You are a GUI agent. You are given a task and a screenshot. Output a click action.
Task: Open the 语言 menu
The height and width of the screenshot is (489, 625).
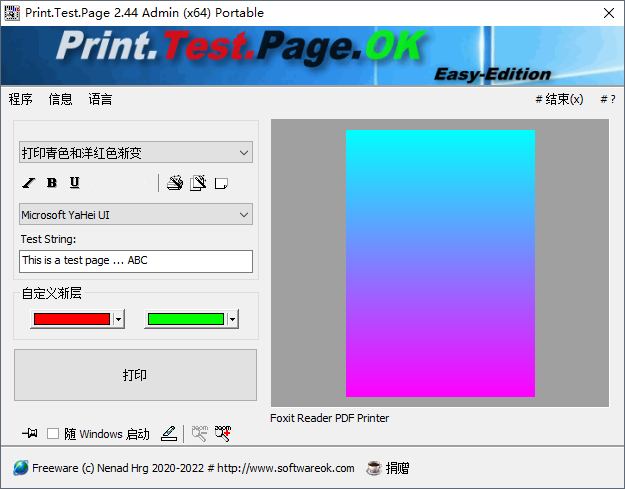pyautogui.click(x=100, y=99)
